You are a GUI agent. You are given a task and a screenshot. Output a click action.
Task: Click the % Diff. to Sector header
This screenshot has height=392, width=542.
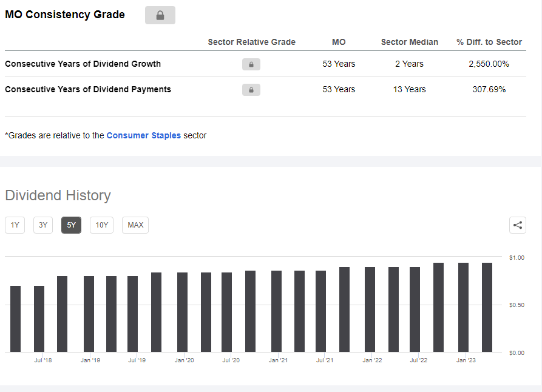(x=489, y=42)
